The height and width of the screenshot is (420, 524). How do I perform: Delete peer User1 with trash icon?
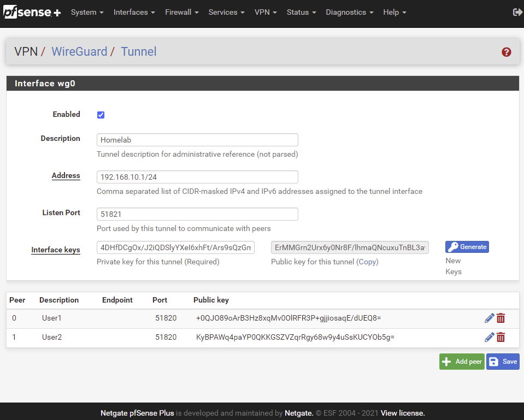coord(501,318)
